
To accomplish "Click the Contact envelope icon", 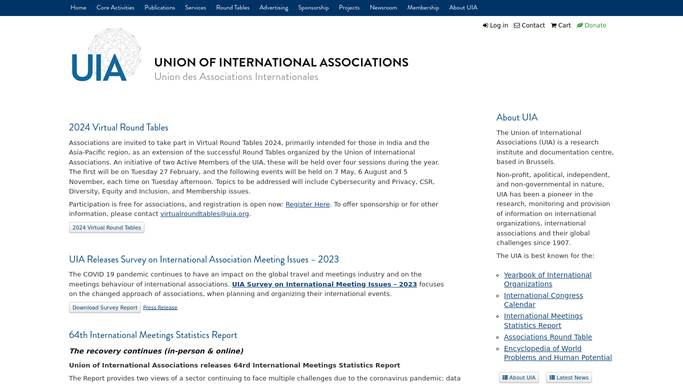I will pos(517,26).
